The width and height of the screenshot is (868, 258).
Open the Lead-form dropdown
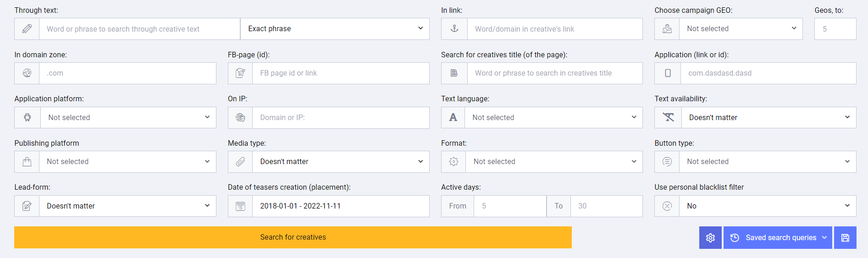click(x=127, y=206)
